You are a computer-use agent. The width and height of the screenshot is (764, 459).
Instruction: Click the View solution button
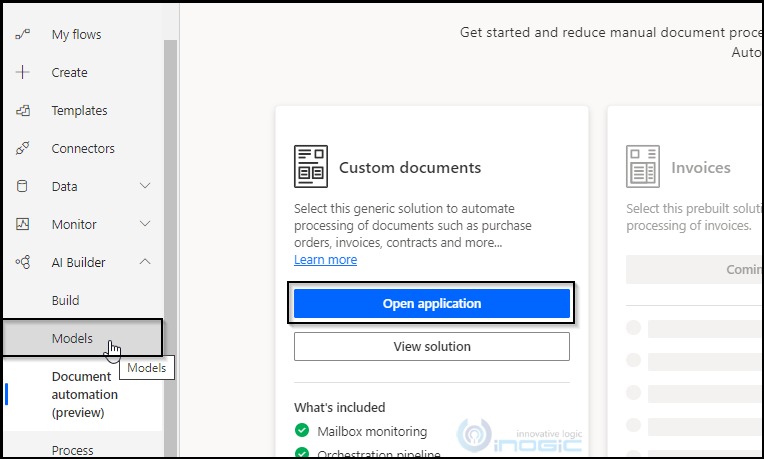[x=431, y=347]
